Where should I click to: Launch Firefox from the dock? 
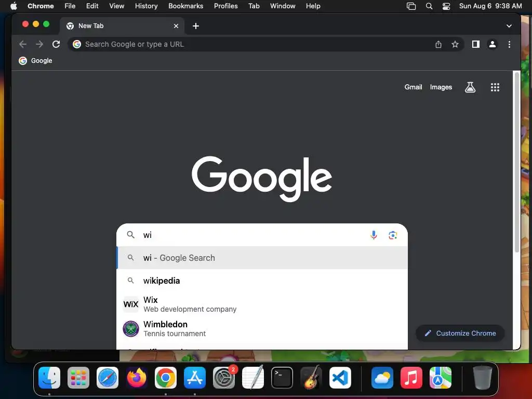click(x=137, y=378)
